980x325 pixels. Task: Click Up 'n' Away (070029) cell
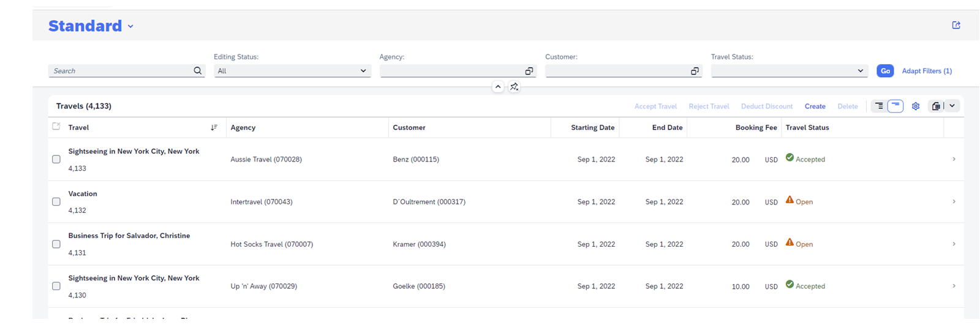[x=264, y=286]
